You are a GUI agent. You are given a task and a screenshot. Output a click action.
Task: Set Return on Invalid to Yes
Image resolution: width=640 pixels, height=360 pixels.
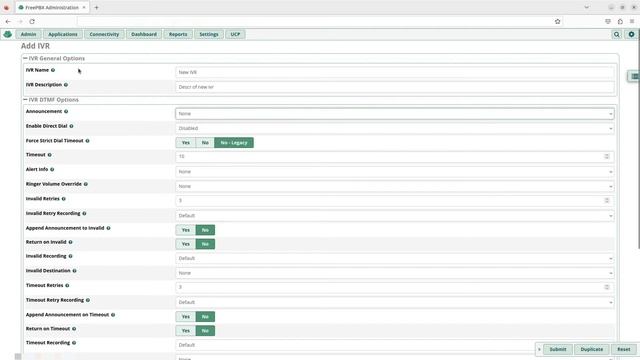point(186,244)
